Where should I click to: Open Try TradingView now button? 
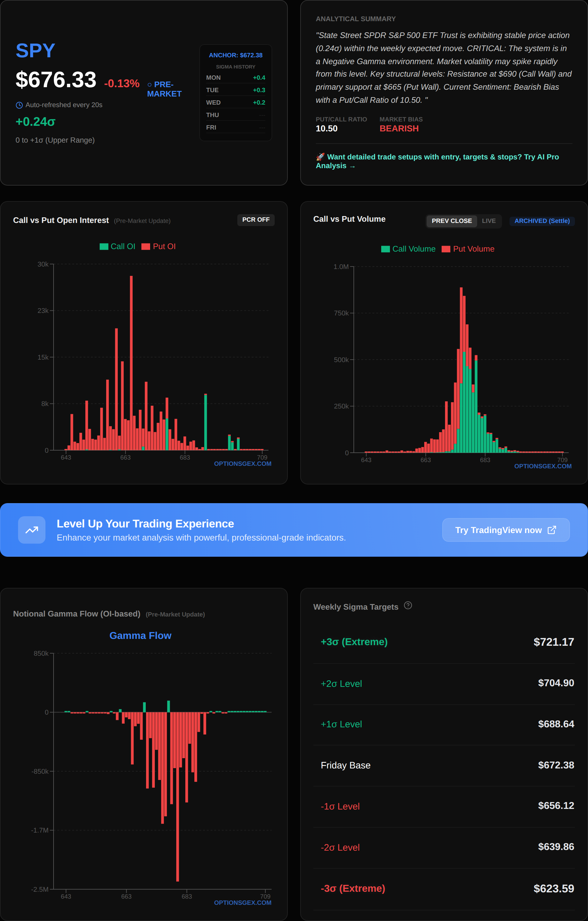[505, 530]
